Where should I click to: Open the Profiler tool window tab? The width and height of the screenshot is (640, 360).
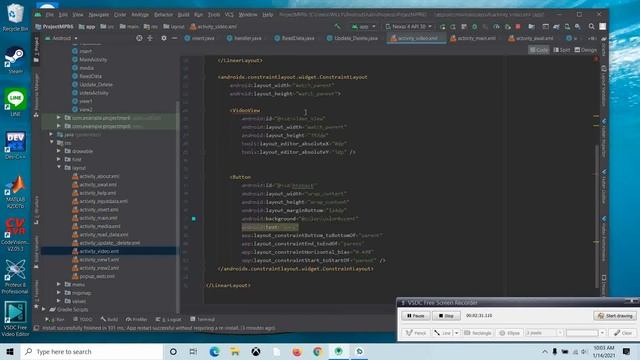[136, 320]
